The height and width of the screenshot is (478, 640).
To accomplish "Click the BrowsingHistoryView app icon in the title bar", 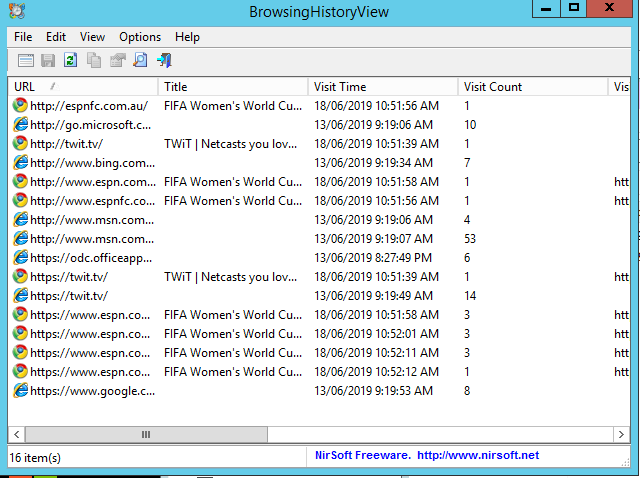I will coord(17,11).
